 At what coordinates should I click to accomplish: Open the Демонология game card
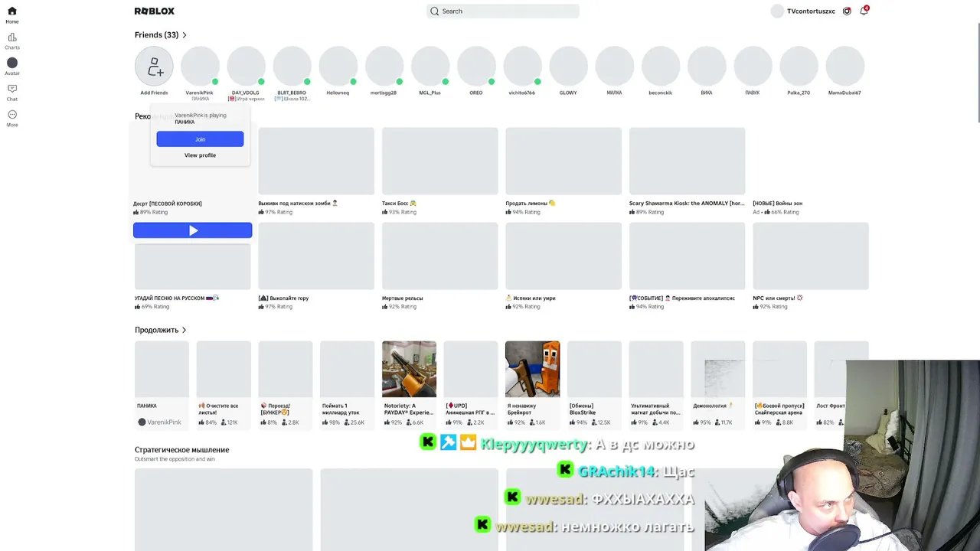pos(718,383)
